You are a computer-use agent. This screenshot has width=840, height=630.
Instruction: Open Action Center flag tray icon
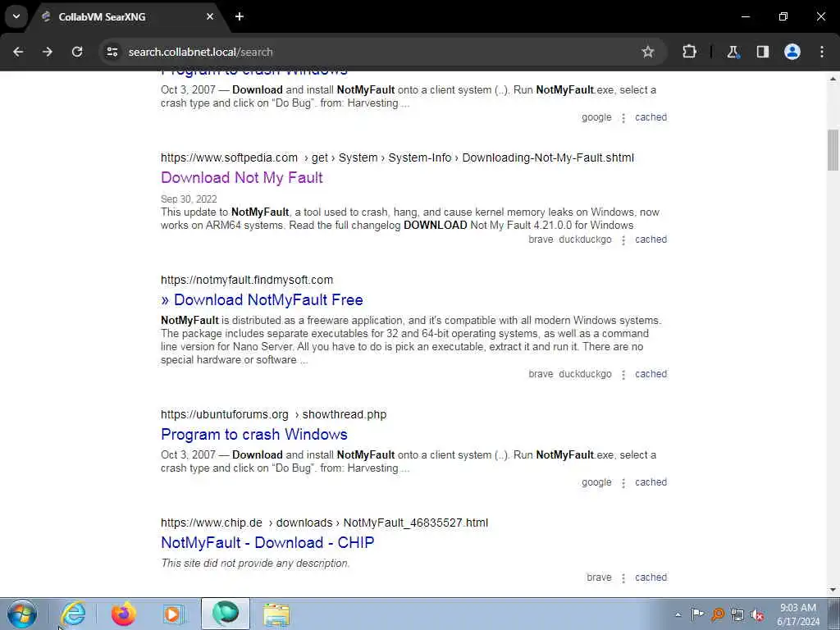click(x=697, y=614)
